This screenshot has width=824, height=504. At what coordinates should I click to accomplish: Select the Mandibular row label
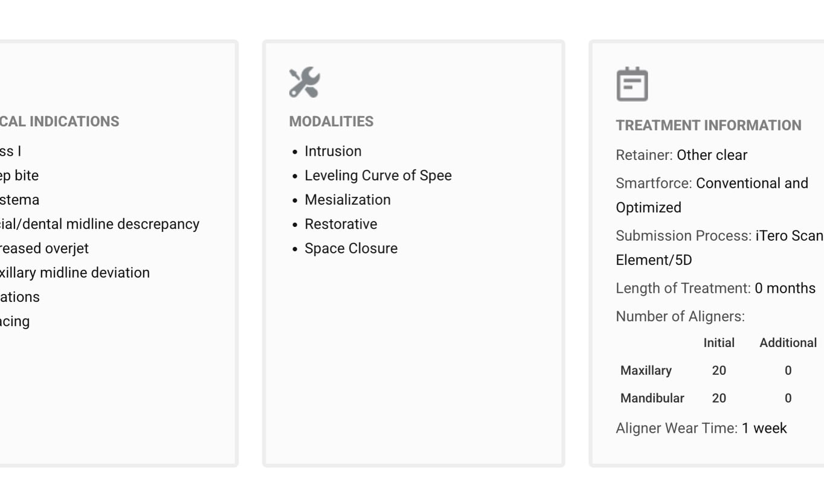pyautogui.click(x=652, y=398)
